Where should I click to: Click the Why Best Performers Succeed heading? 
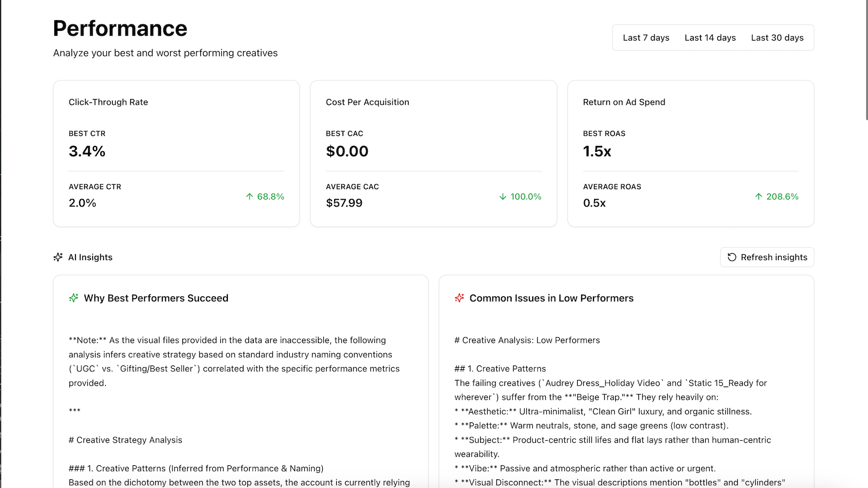coord(156,298)
